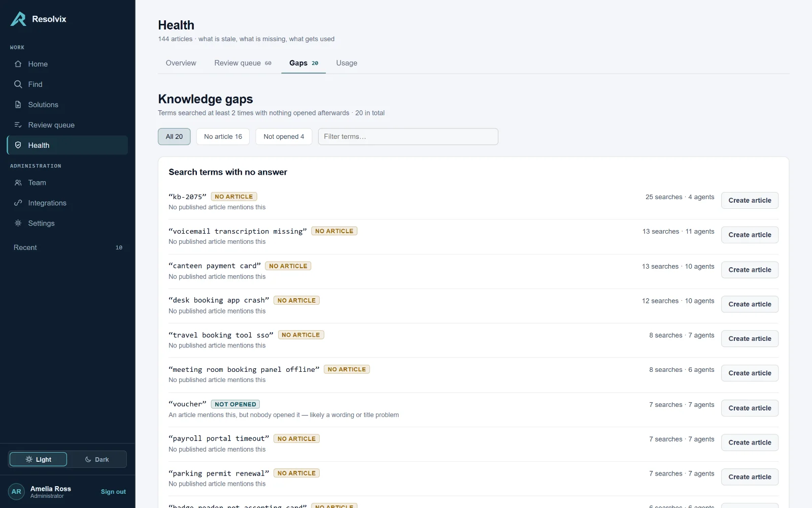Switch to Dark theme
Viewport: 812px width, 508px height.
[97, 459]
